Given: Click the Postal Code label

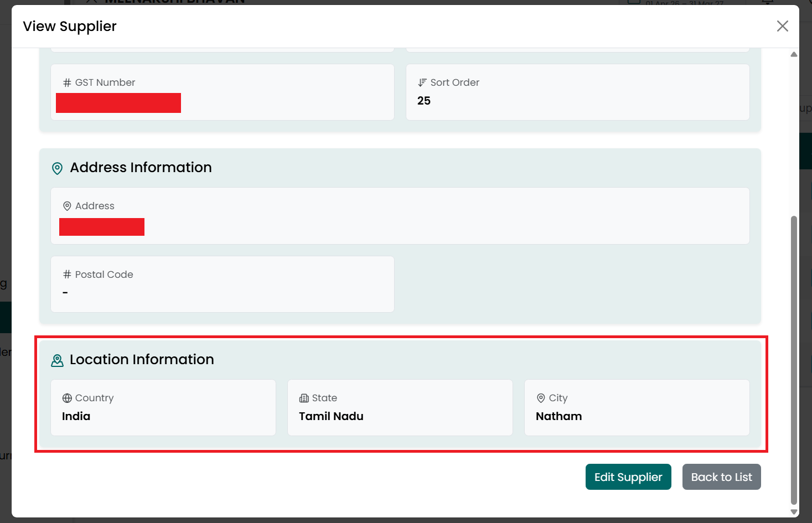Looking at the screenshot, I should point(104,275).
